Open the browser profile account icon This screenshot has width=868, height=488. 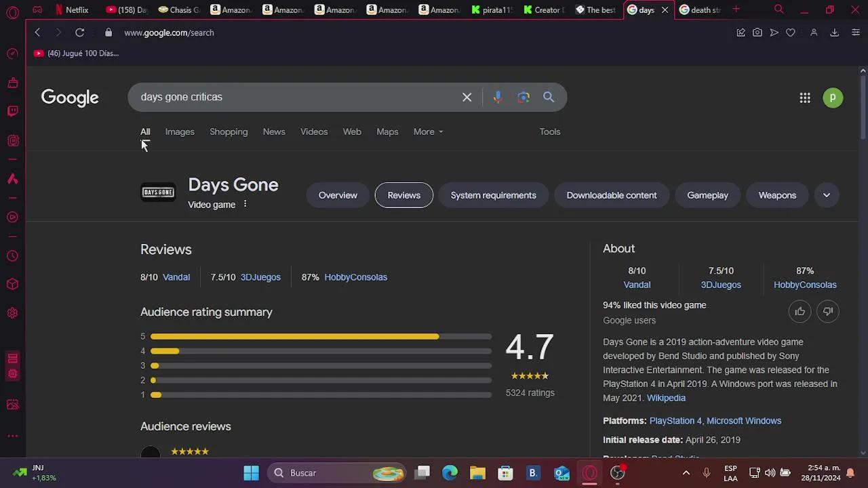coord(814,33)
